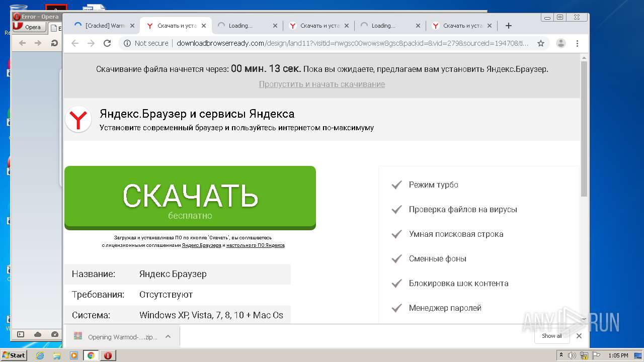Click Opera Turbo speedometer icon
Image resolution: width=644 pixels, height=362 pixels.
tap(55, 334)
